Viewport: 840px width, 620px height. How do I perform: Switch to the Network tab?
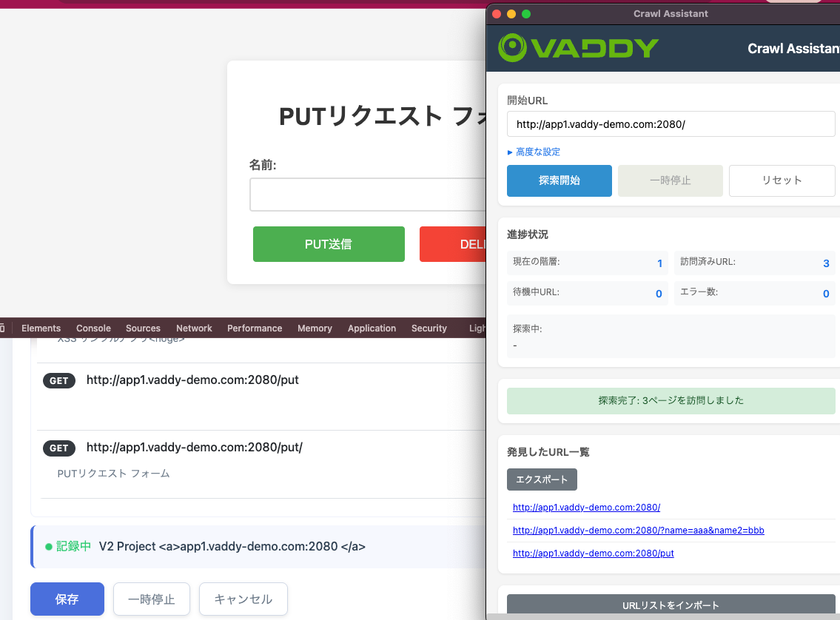(x=193, y=328)
